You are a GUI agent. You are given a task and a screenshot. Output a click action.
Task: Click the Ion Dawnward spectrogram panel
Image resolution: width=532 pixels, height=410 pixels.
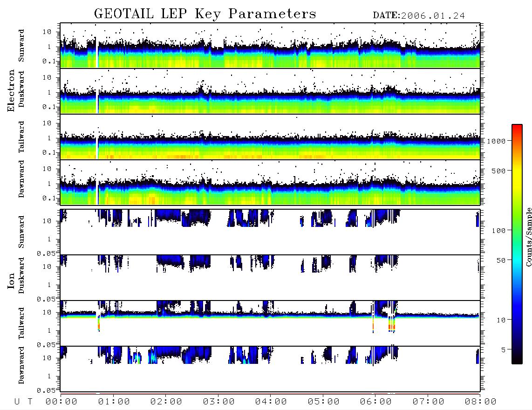click(270, 369)
